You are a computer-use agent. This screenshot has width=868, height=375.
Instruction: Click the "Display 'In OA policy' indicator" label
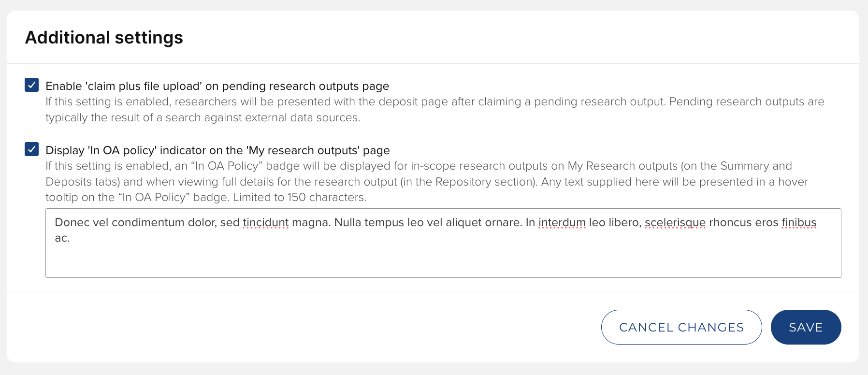[x=217, y=150]
